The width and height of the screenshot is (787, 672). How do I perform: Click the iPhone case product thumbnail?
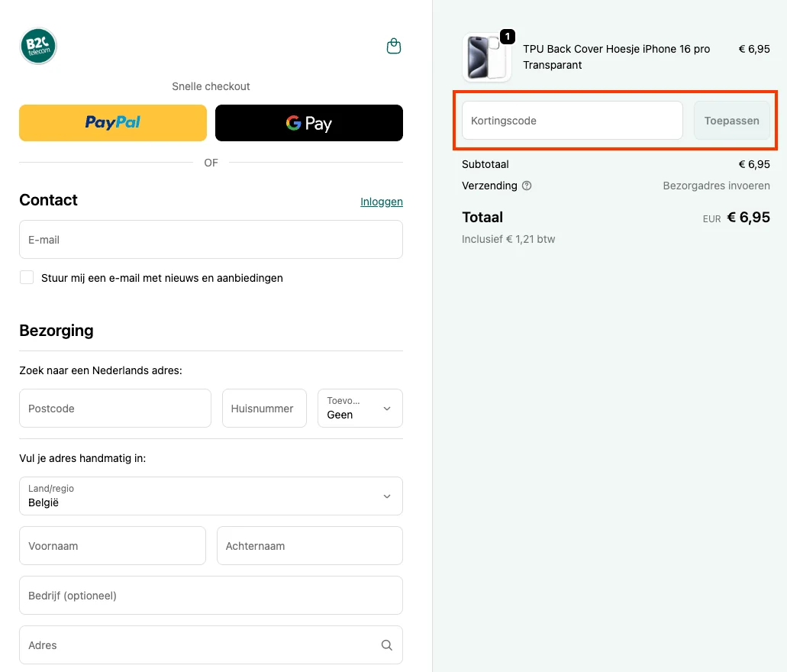486,57
